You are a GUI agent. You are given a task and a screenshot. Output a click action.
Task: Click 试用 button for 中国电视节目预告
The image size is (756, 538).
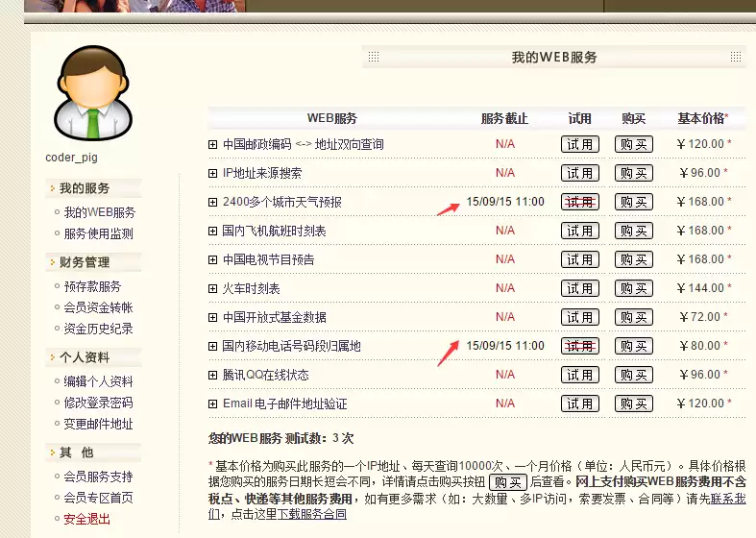[x=580, y=259]
